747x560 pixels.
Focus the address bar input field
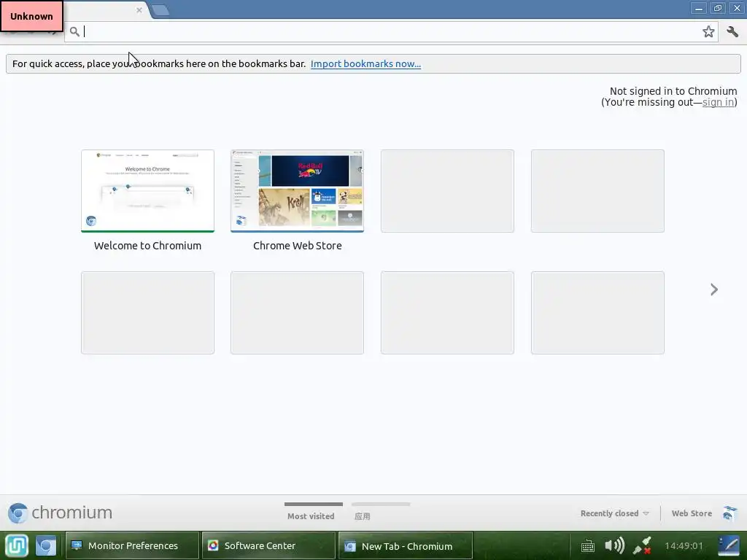point(391,31)
